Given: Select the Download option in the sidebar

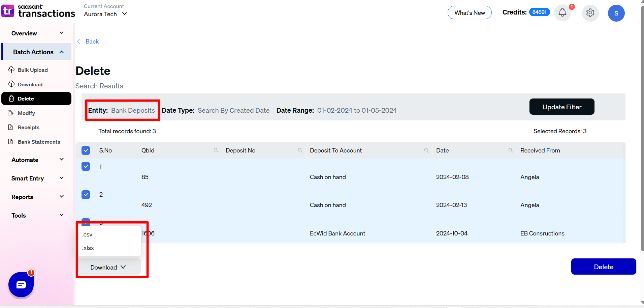Looking at the screenshot, I should click(30, 84).
